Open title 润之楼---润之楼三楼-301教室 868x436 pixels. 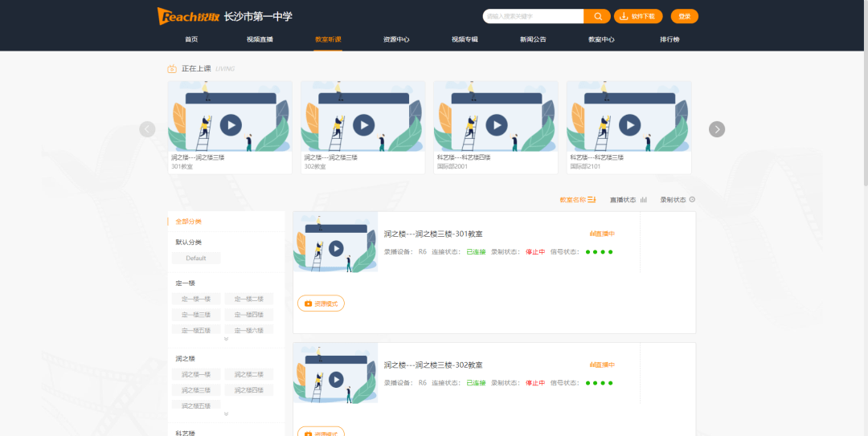point(433,234)
